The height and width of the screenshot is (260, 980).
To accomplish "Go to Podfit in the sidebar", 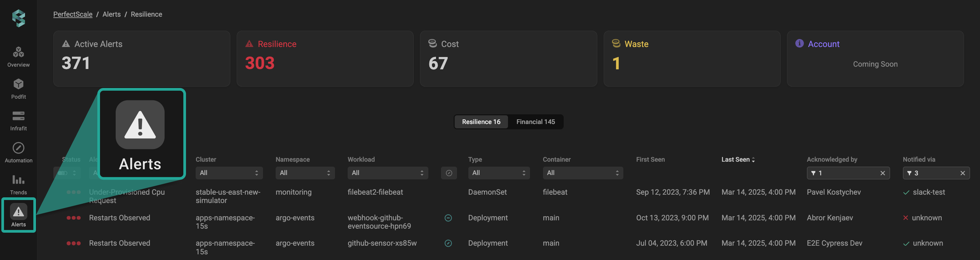I will point(18,88).
